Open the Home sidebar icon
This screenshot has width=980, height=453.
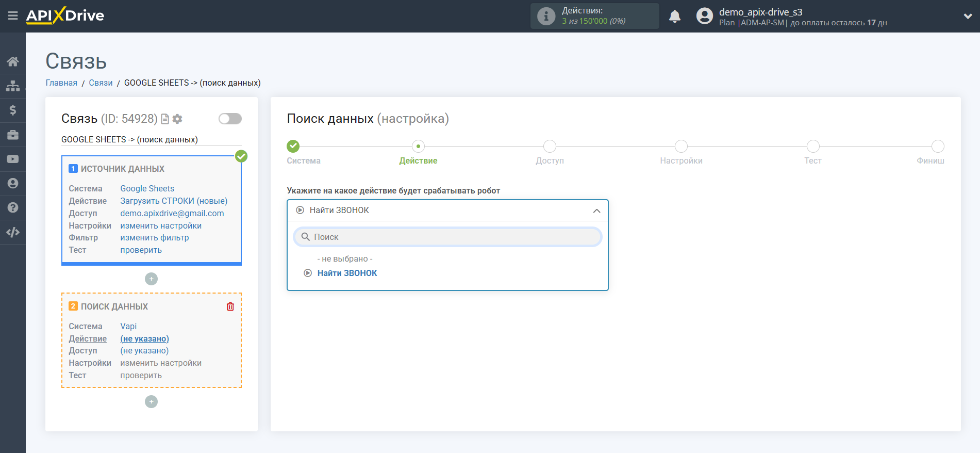(x=13, y=61)
